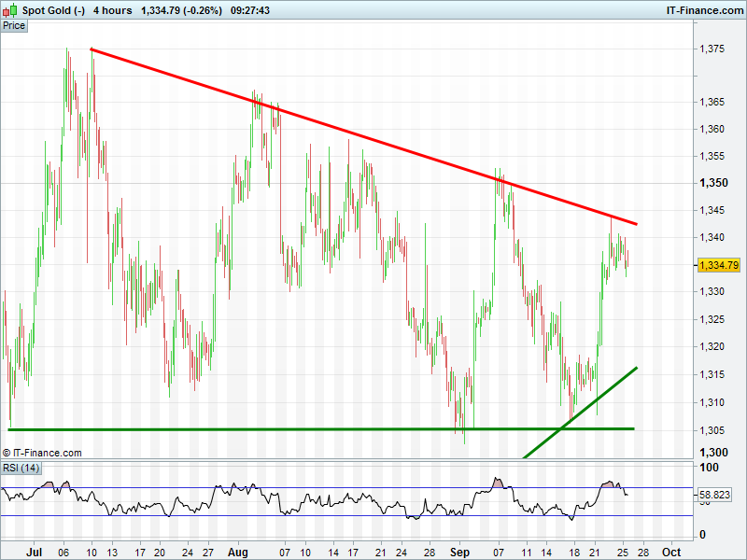Click the time display '09:27:43'
The width and height of the screenshot is (747, 560).
point(250,10)
